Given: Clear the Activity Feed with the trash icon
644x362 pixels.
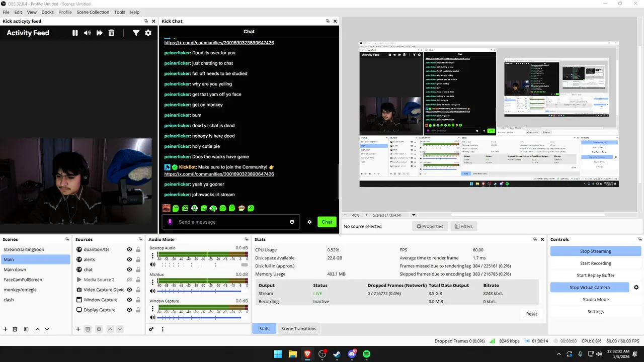Looking at the screenshot, I should pyautogui.click(x=112, y=33).
